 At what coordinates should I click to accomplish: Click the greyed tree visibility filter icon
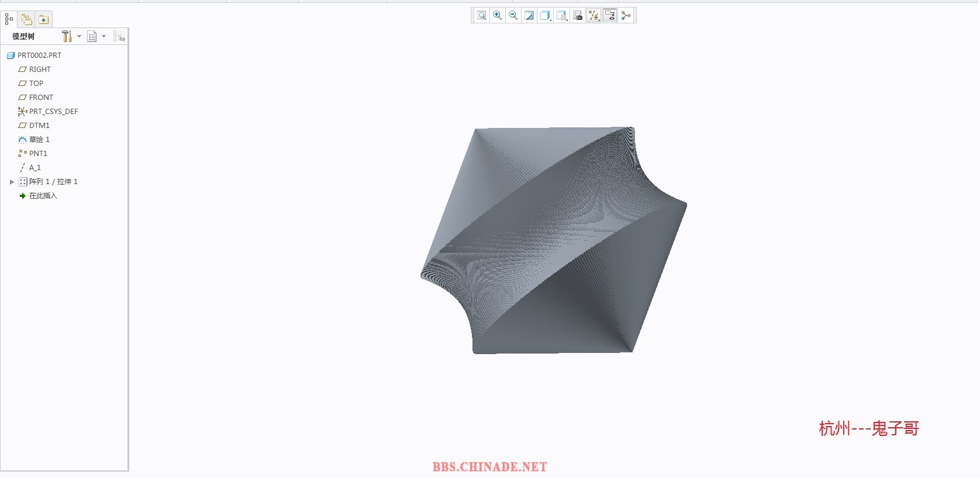pyautogui.click(x=119, y=37)
